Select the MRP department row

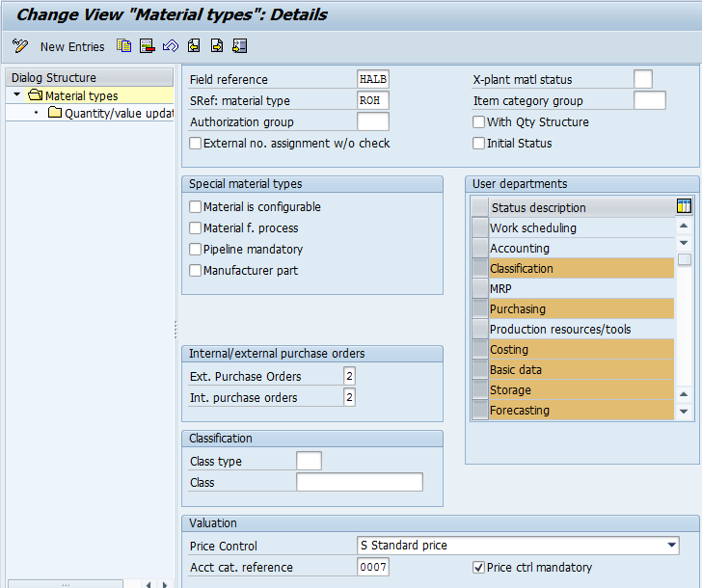pyautogui.click(x=581, y=288)
